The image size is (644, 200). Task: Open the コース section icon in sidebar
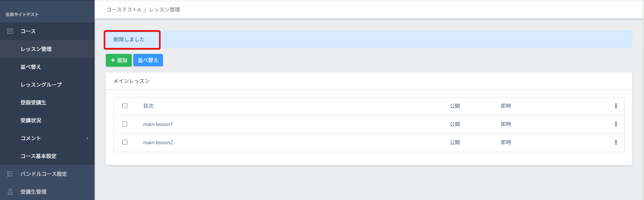pyautogui.click(x=10, y=31)
